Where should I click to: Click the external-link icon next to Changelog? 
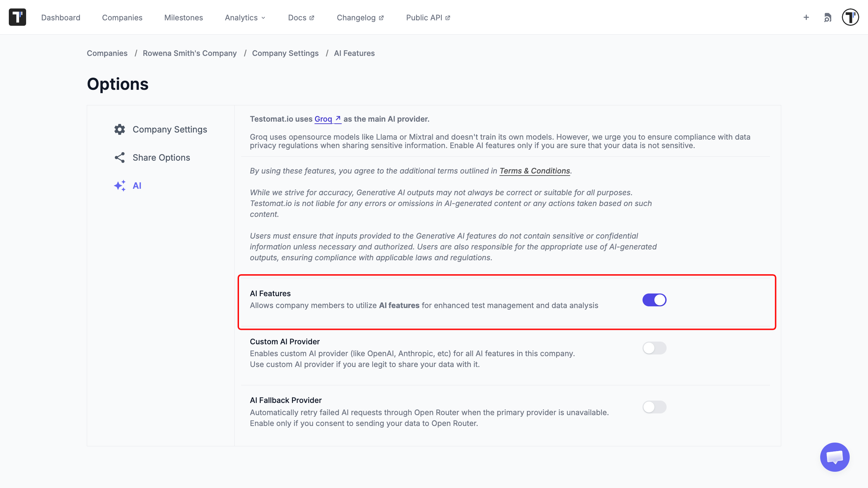(381, 18)
